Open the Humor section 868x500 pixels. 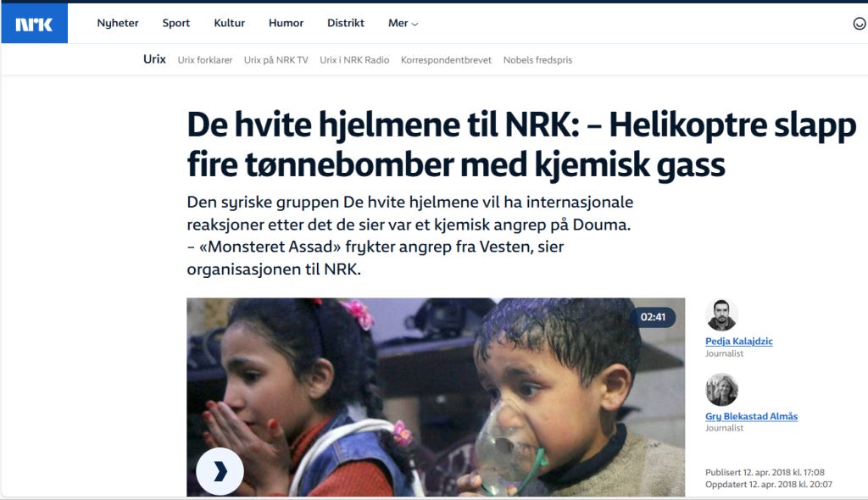[x=287, y=23]
